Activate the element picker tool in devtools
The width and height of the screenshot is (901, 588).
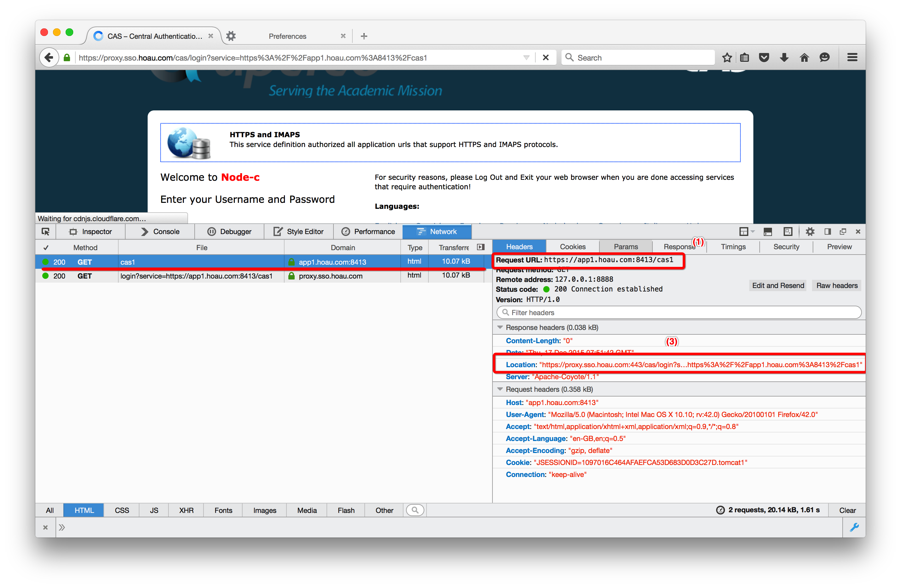(x=45, y=231)
